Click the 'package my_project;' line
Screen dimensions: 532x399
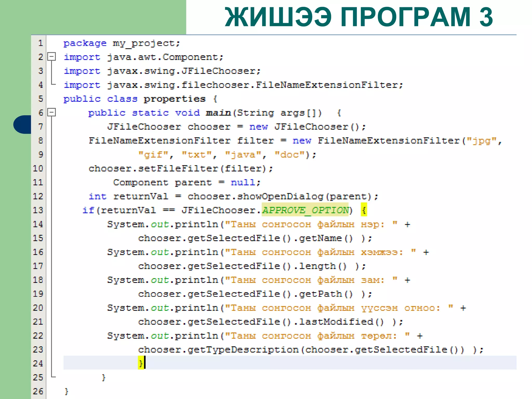point(122,43)
